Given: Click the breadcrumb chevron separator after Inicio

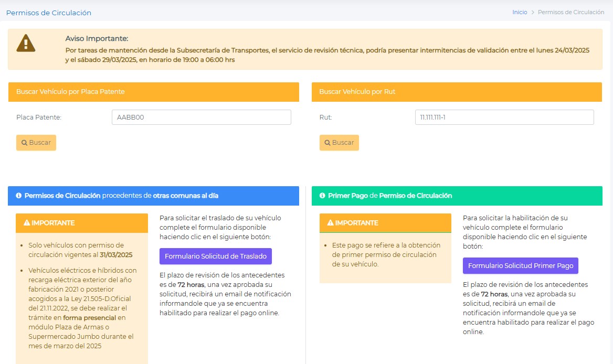Looking at the screenshot, I should pyautogui.click(x=532, y=13).
